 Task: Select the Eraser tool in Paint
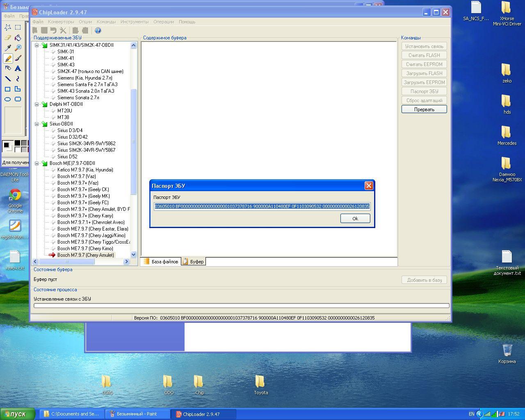pos(7,38)
